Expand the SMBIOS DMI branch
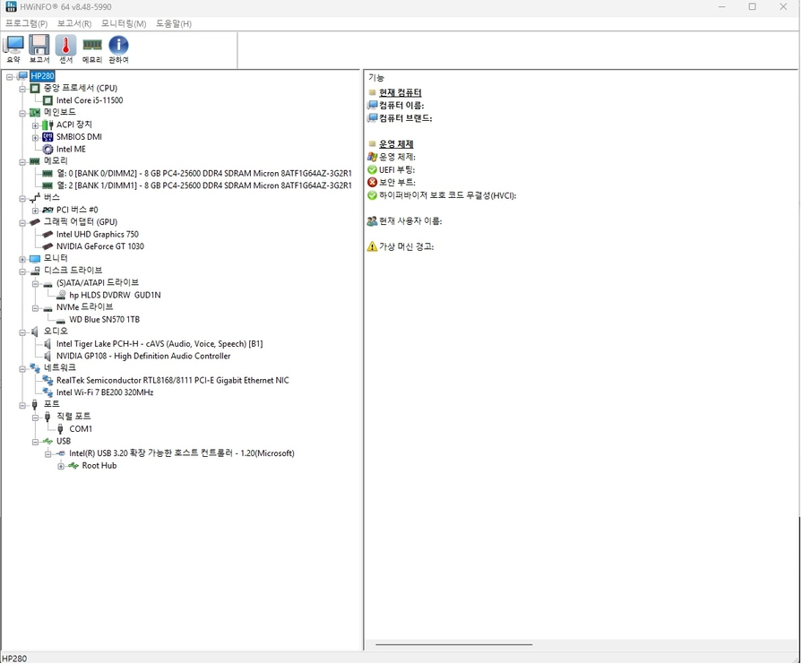Viewport: 802px width, 672px height. [35, 138]
